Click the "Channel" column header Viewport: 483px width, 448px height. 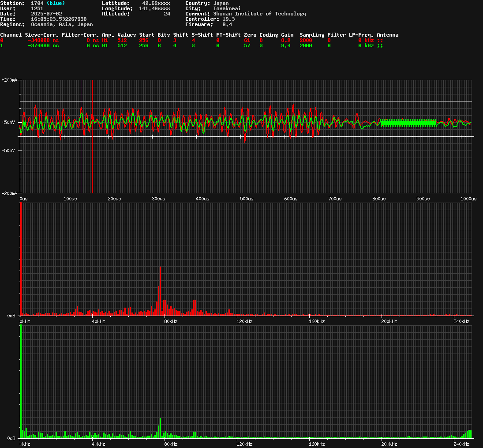11,35
